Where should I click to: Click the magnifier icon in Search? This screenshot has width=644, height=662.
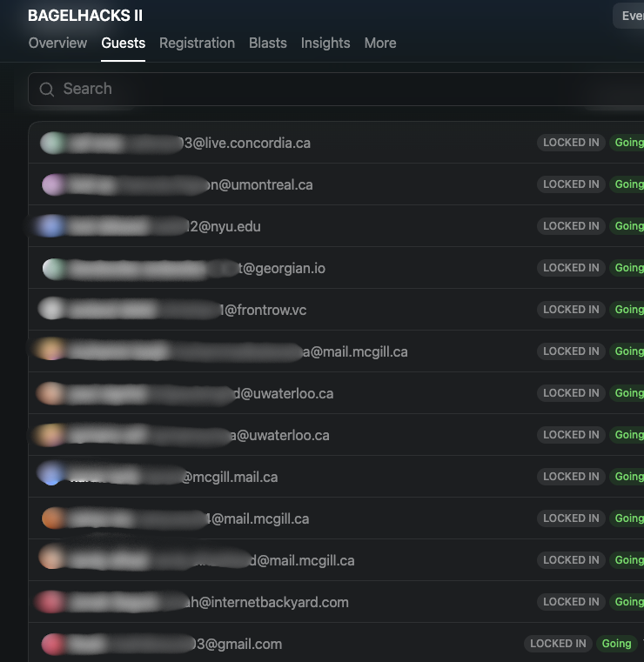46,89
